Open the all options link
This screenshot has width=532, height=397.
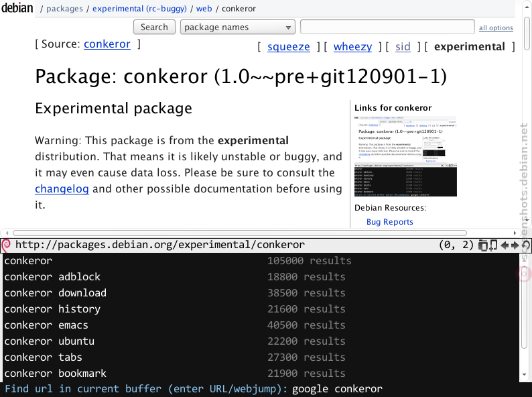(x=496, y=28)
